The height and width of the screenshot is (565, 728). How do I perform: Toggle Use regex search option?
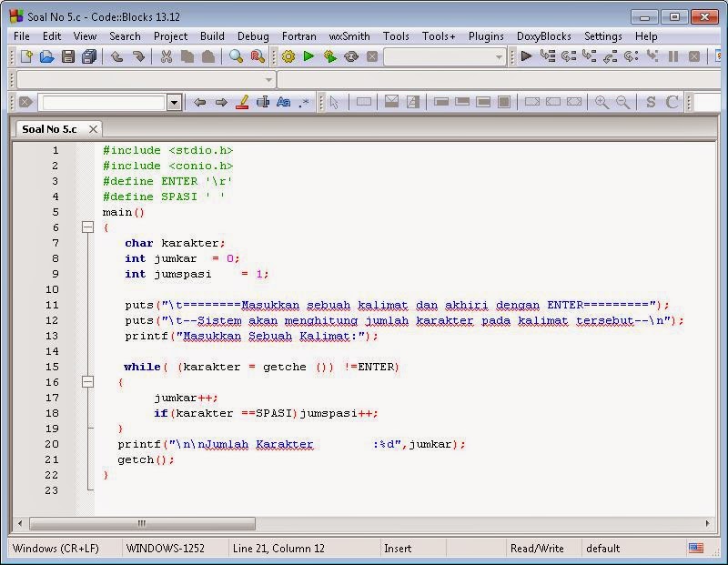point(304,102)
